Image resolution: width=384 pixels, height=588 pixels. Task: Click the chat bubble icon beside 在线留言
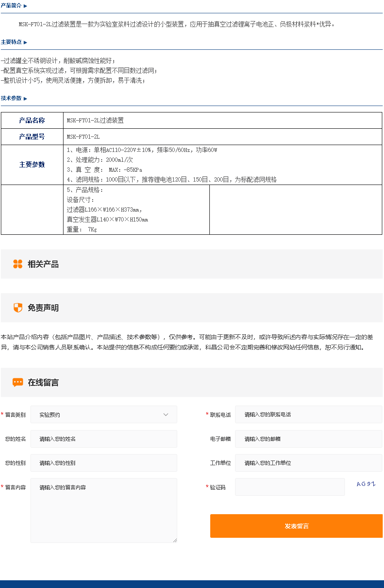tap(18, 382)
